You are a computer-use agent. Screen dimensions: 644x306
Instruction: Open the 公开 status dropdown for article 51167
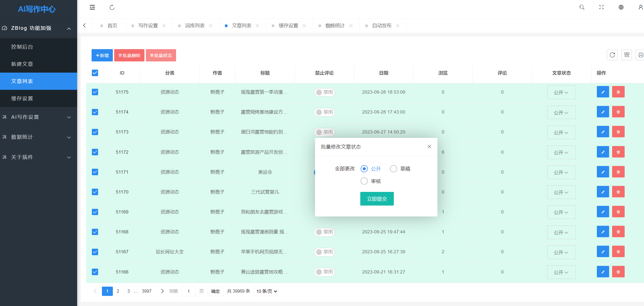click(561, 252)
